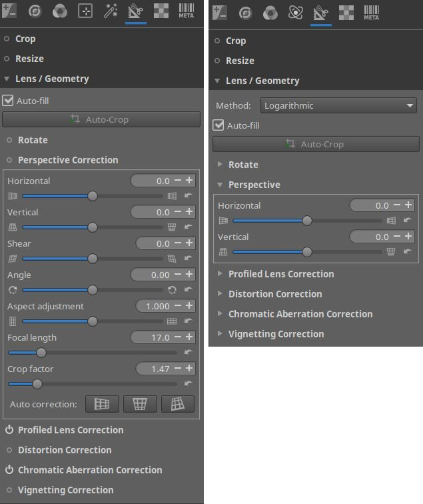Click vertical auto perspective correction button
Image resolution: width=423 pixels, height=504 pixels.
click(x=140, y=404)
